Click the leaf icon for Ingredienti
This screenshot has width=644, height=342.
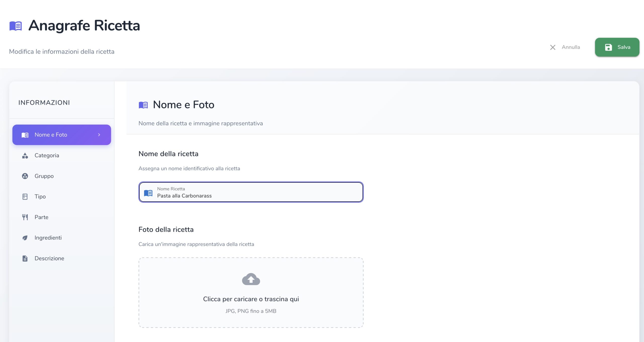pyautogui.click(x=25, y=238)
